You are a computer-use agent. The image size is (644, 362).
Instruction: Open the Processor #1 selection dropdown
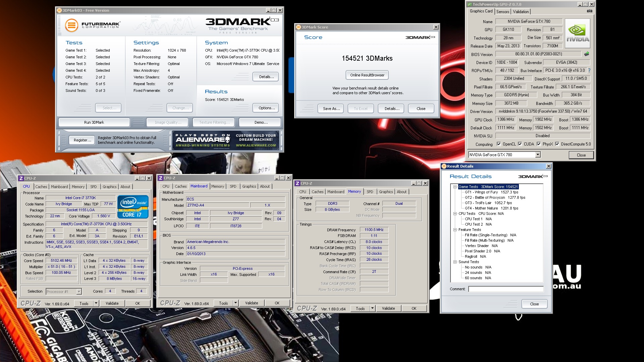(79, 292)
